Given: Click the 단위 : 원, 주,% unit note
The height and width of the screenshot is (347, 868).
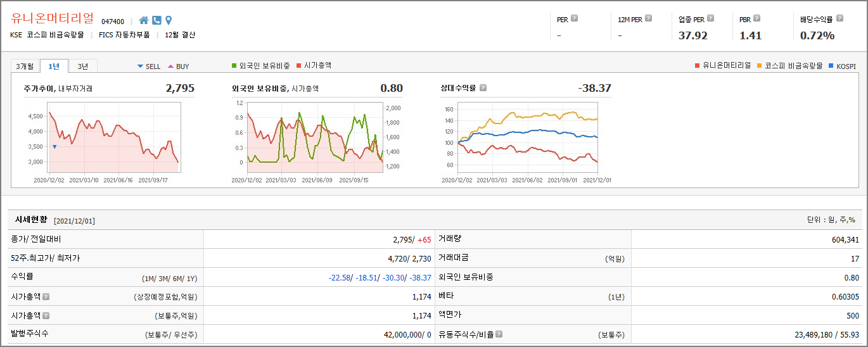Looking at the screenshot, I should (831, 220).
